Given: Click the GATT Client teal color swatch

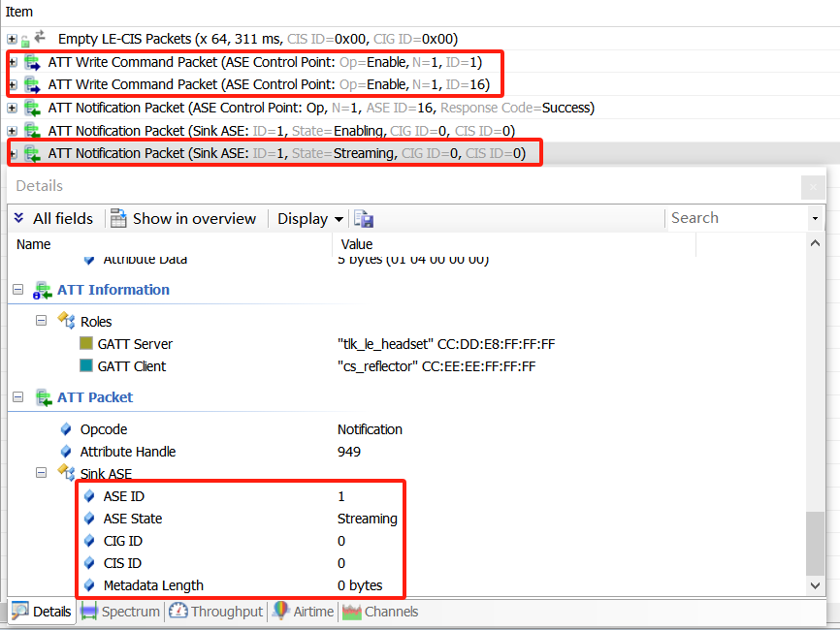Looking at the screenshot, I should (86, 365).
